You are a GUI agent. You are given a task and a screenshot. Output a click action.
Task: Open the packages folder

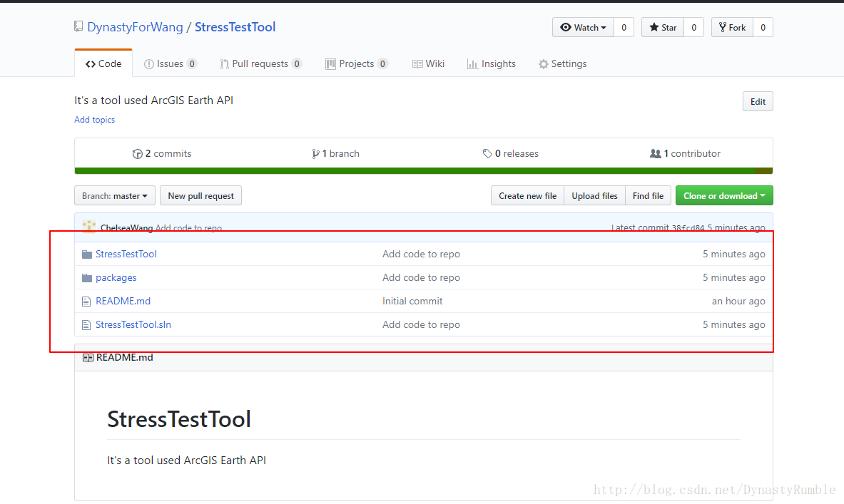[116, 277]
